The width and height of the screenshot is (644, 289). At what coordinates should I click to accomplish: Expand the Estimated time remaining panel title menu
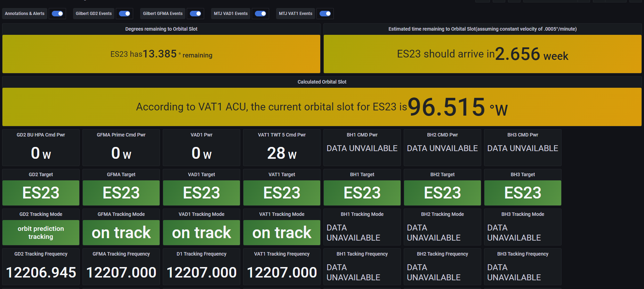point(482,29)
